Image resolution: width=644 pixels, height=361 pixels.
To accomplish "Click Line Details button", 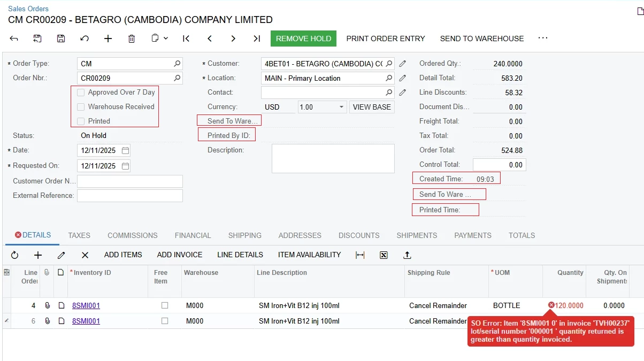I will (240, 255).
